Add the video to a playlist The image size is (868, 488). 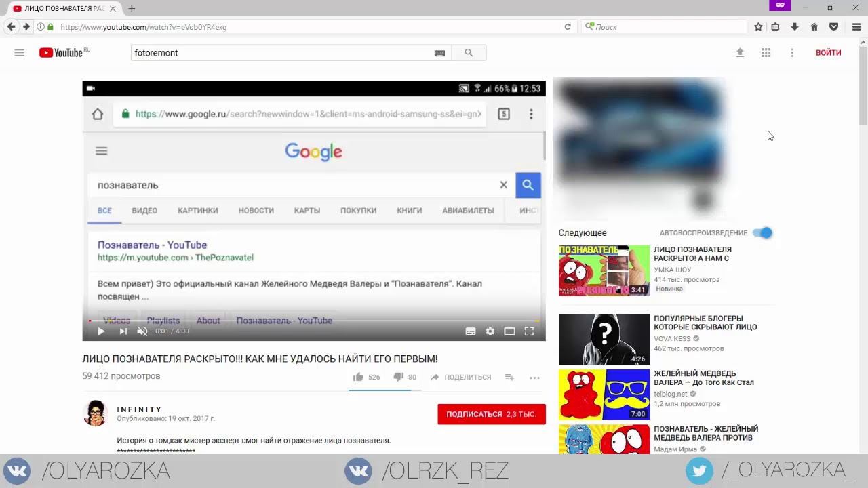point(509,377)
